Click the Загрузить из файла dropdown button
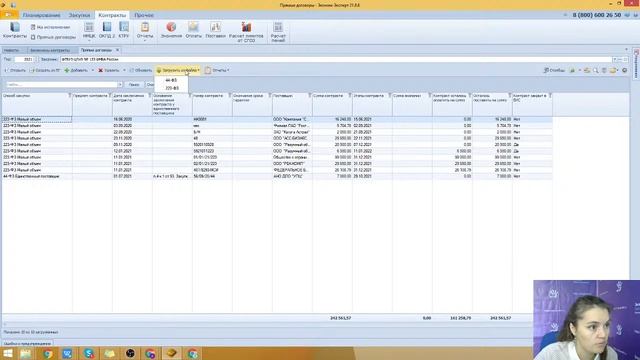 178,70
